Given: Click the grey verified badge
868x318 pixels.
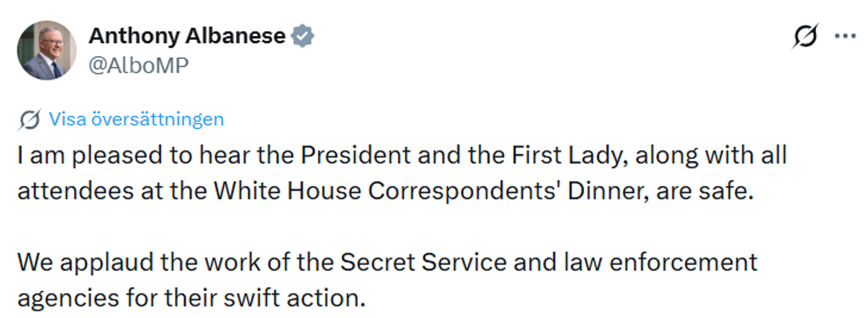Looking at the screenshot, I should (303, 36).
